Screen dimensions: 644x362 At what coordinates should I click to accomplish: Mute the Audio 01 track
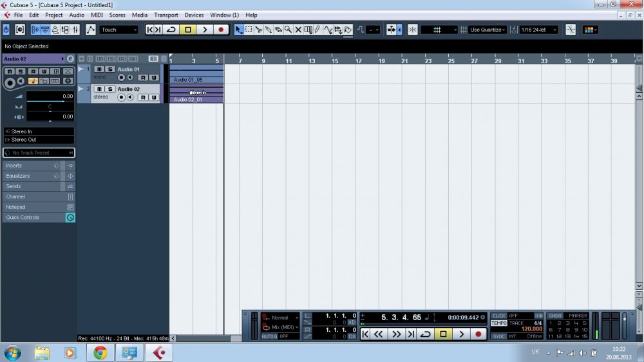(x=99, y=69)
